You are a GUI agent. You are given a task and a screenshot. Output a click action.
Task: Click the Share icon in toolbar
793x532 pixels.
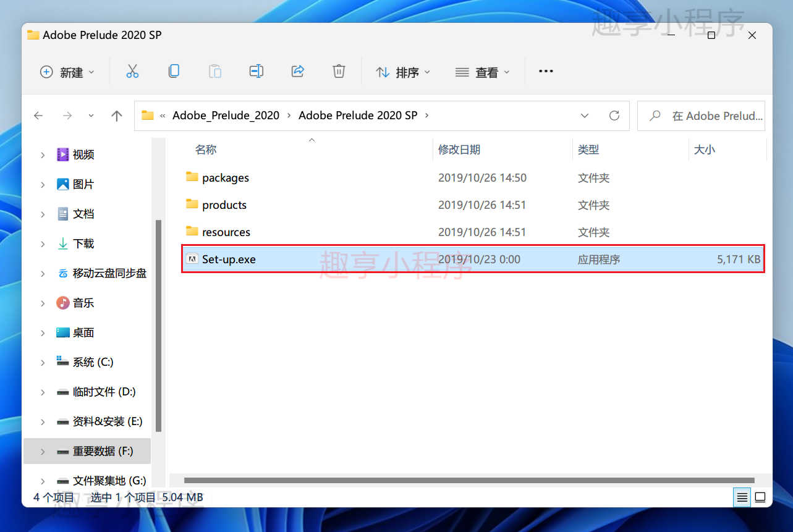[298, 72]
